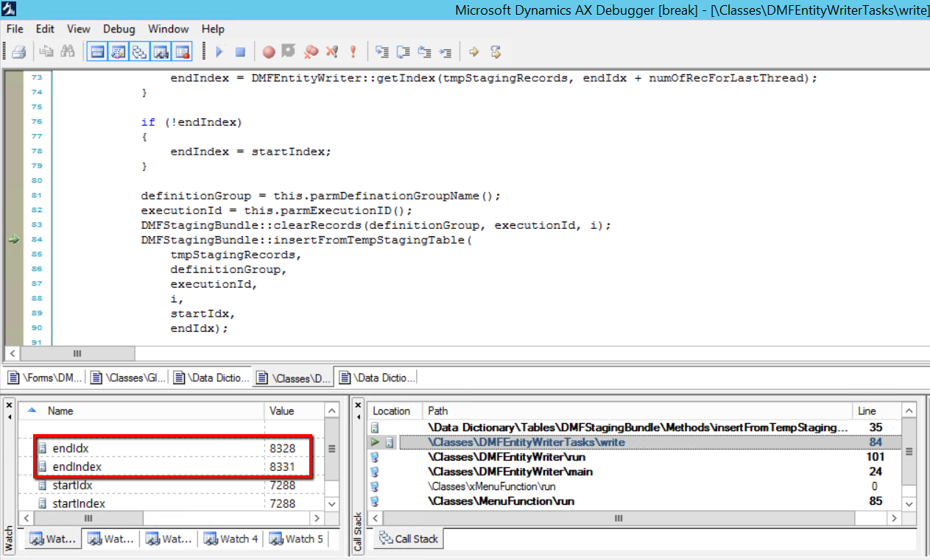Screen dimensions: 930x560
Task: Click the yellow curved-arrow toolbar icon
Action: coord(496,52)
